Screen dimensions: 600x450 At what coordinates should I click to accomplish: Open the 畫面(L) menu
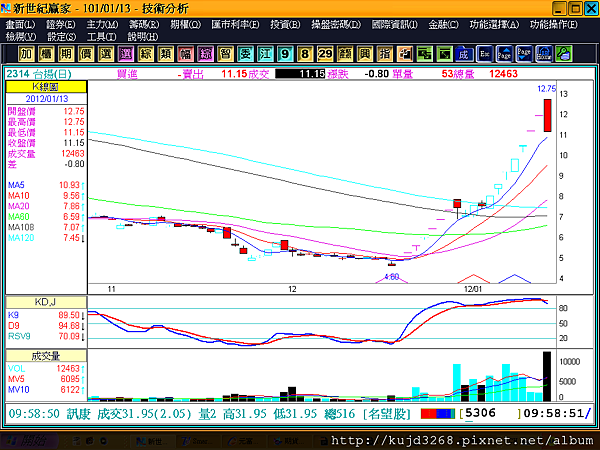[x=20, y=24]
